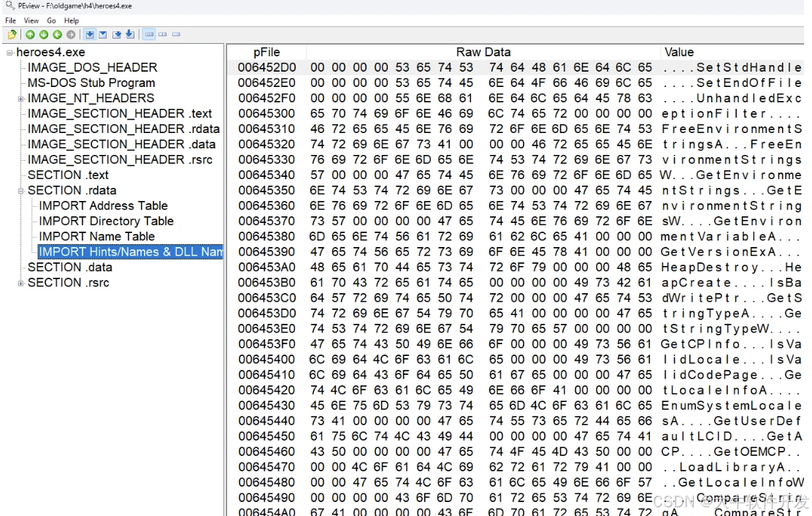The image size is (812, 516).
Task: Click the green left back arrow button
Action: (57, 34)
